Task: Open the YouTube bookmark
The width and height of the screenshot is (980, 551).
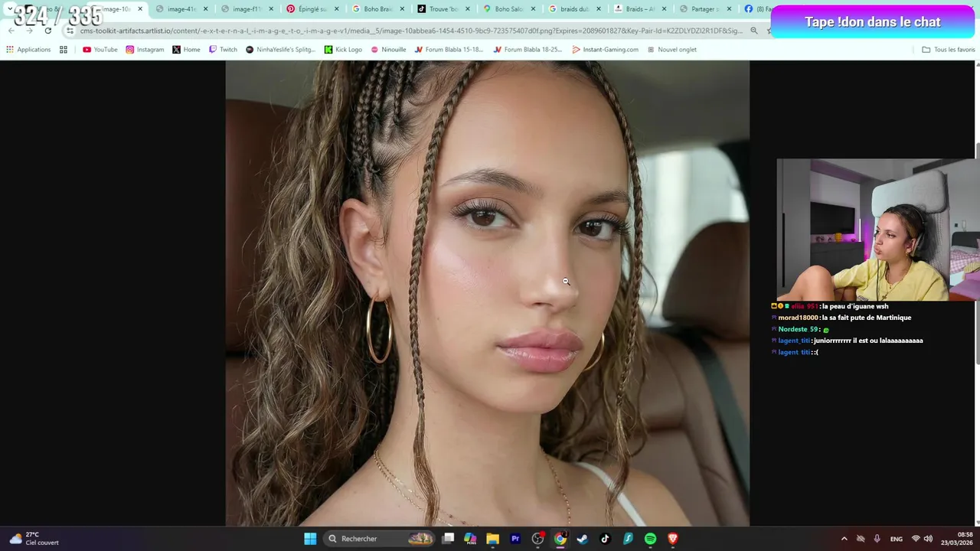Action: pos(100,50)
